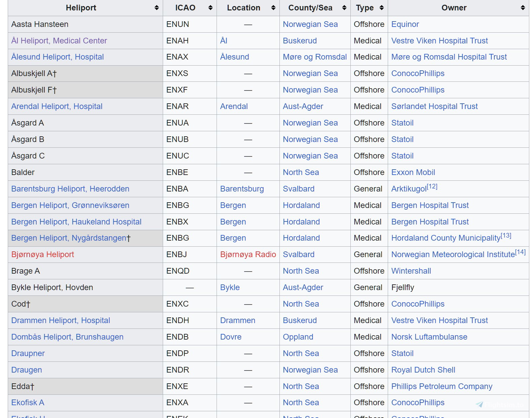
Task: Open the Ekofisk A link
Action: click(28, 403)
